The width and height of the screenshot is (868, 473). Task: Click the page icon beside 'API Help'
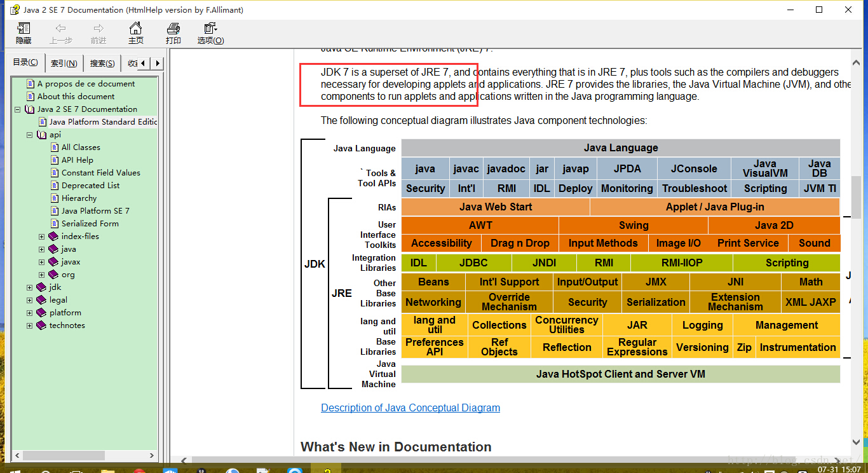coord(55,160)
